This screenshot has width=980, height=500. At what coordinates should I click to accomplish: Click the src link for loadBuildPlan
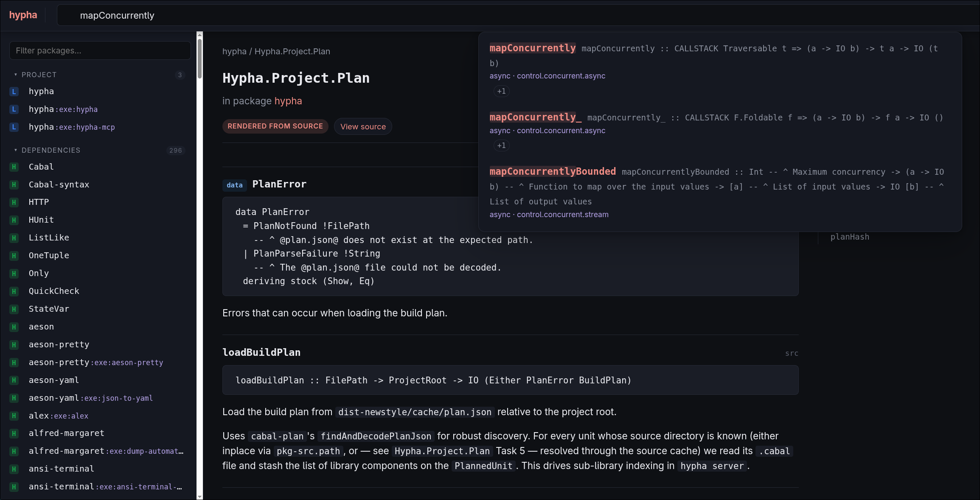[x=792, y=353]
